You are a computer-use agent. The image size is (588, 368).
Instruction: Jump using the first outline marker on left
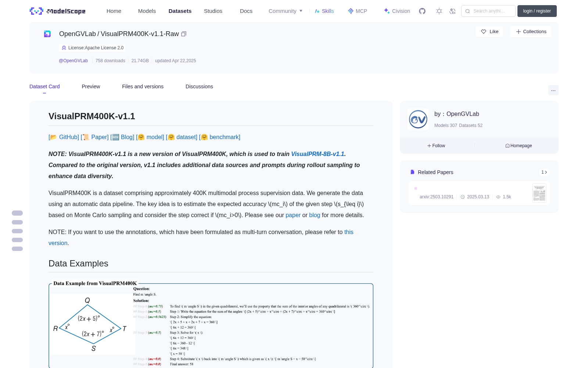17,213
